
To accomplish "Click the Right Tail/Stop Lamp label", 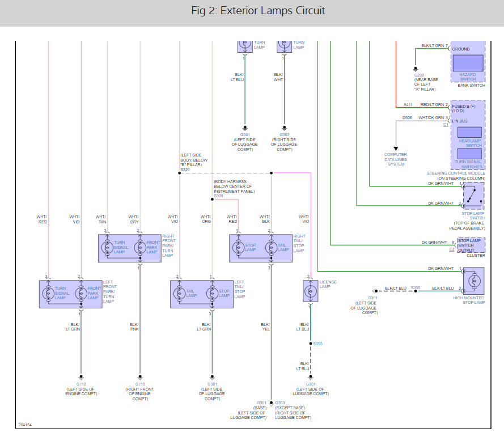I will point(299,244).
